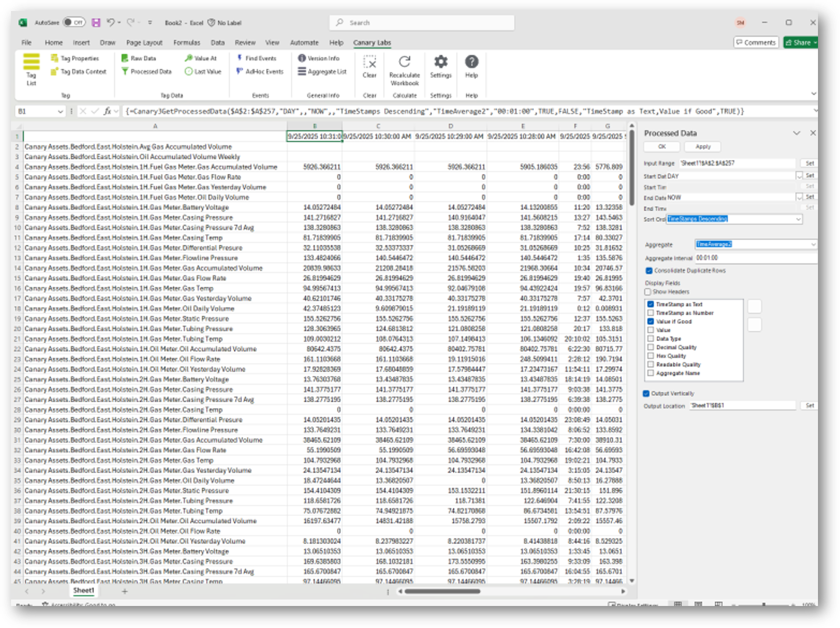Select the Sheet1 tab
This screenshot has width=840, height=628.
click(83, 591)
